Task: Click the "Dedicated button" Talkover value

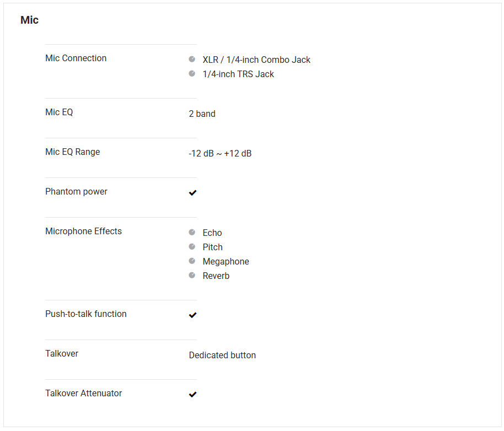Action: pos(222,355)
